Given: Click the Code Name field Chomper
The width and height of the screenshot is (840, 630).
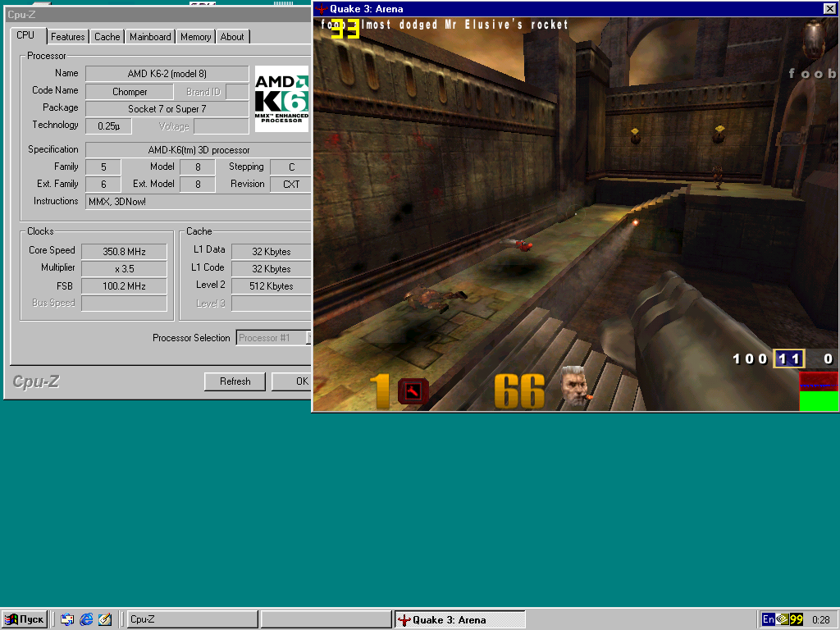Looking at the screenshot, I should click(130, 92).
